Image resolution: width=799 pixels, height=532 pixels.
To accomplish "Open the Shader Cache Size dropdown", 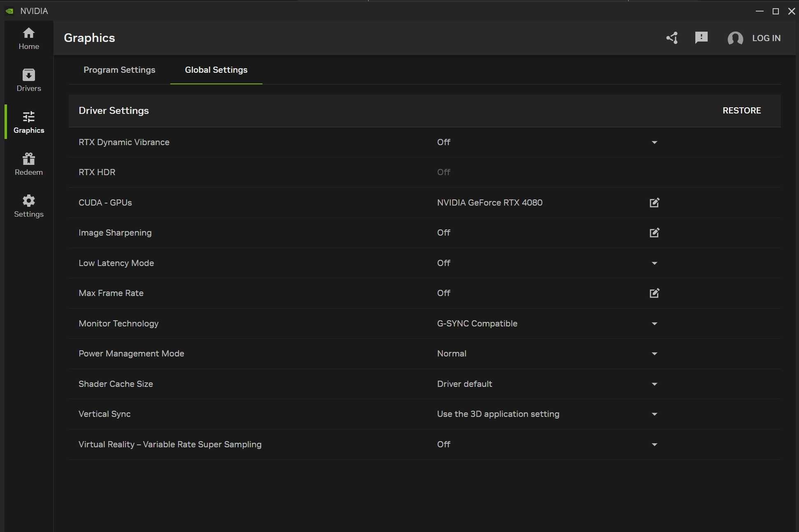I will [x=654, y=384].
